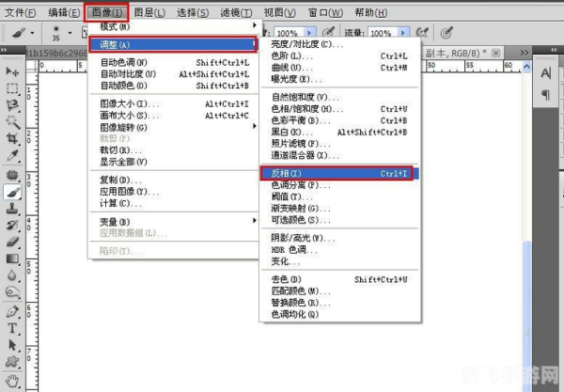The height and width of the screenshot is (392, 564).
Task: Choose 自动色调(N) menu item
Action: 174,62
